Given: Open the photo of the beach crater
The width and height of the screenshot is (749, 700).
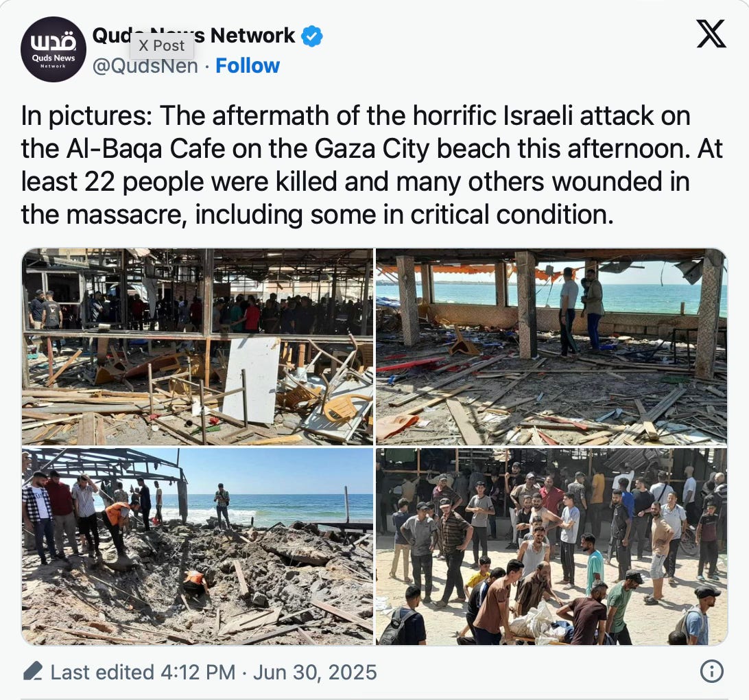Looking at the screenshot, I should pyautogui.click(x=198, y=546).
